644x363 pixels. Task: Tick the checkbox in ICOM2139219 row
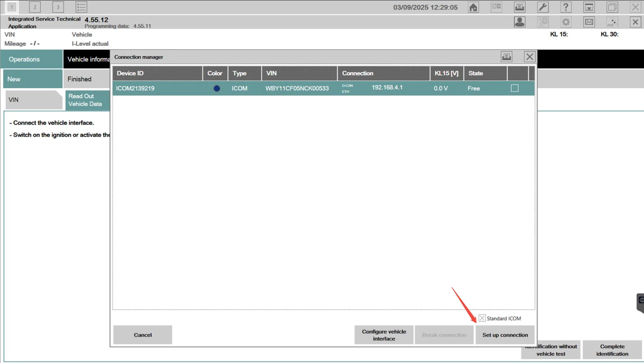click(515, 88)
